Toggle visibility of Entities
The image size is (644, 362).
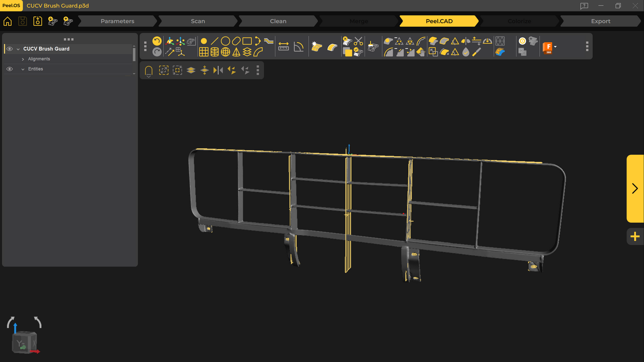point(9,69)
